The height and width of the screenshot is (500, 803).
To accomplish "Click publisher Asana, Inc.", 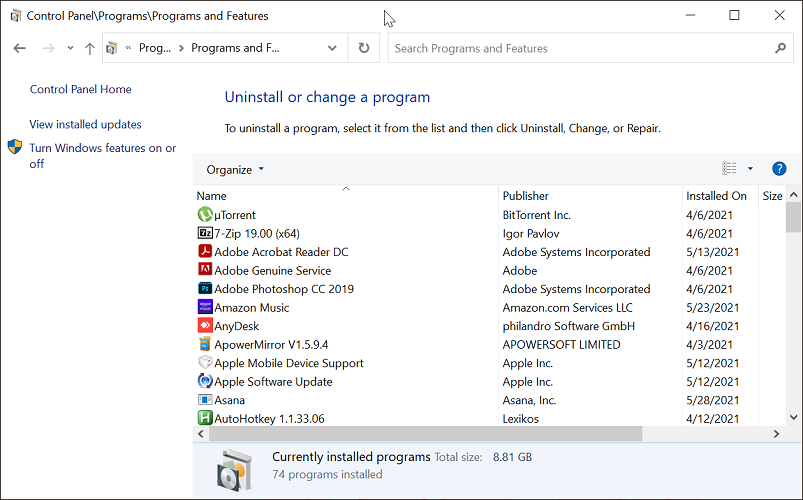I will (529, 400).
